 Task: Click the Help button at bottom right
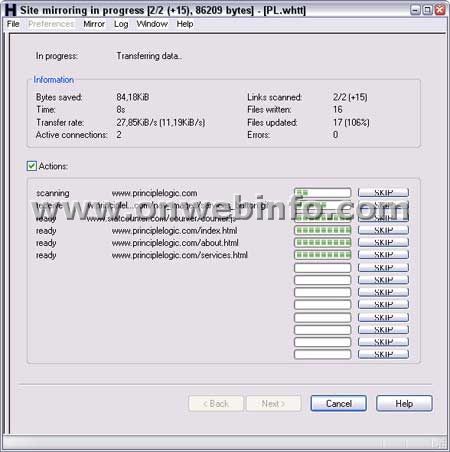pyautogui.click(x=404, y=403)
